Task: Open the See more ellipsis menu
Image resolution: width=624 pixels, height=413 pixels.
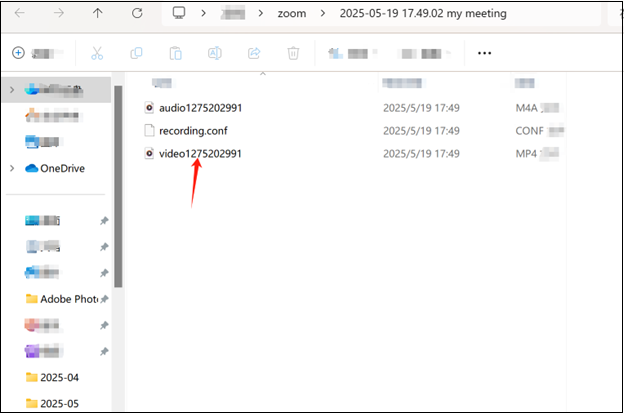Action: tap(484, 53)
